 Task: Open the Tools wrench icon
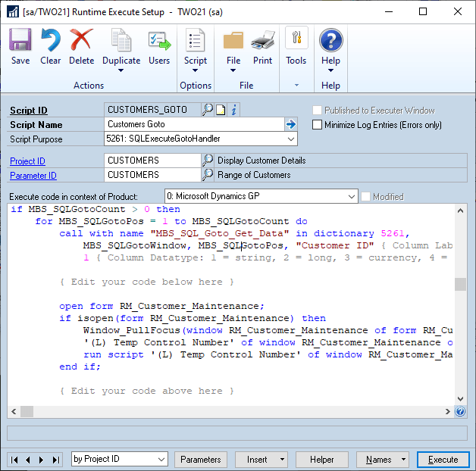tap(296, 38)
